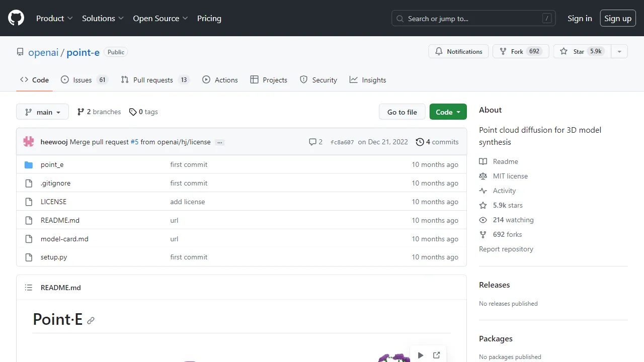Image resolution: width=644 pixels, height=362 pixels.
Task: Open the point_e folder
Action: pos(52,164)
